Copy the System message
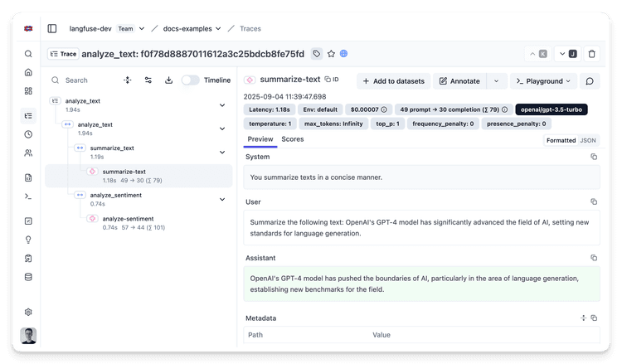 [x=594, y=157]
